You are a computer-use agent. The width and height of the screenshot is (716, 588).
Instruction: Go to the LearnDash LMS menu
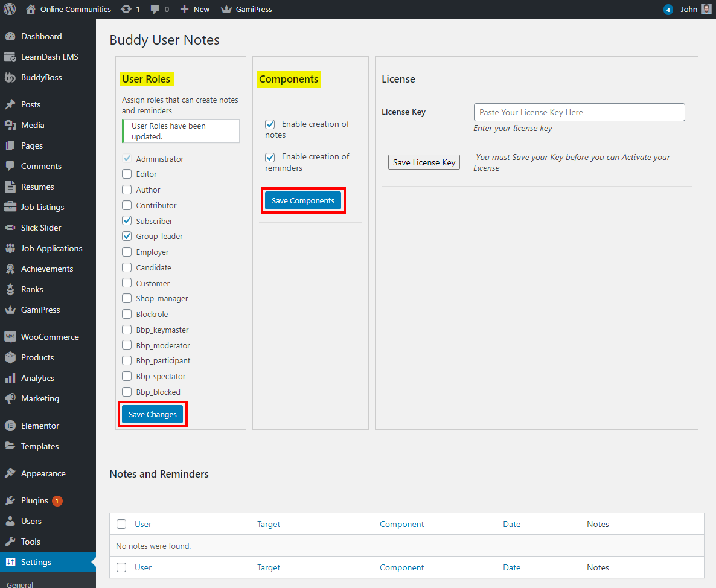tap(50, 57)
